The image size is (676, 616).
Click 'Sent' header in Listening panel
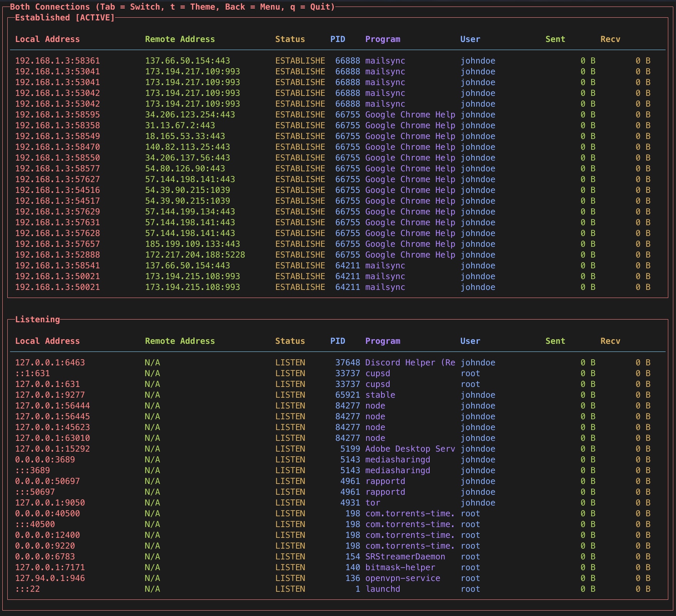tap(555, 341)
